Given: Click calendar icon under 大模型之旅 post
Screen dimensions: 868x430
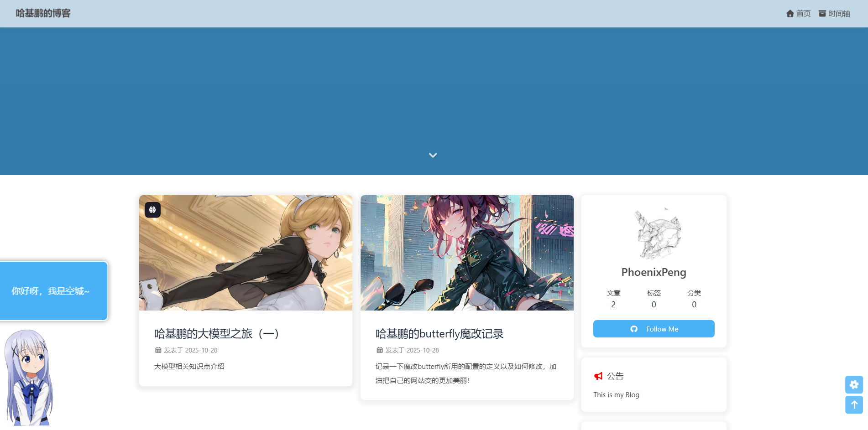Looking at the screenshot, I should (x=158, y=350).
